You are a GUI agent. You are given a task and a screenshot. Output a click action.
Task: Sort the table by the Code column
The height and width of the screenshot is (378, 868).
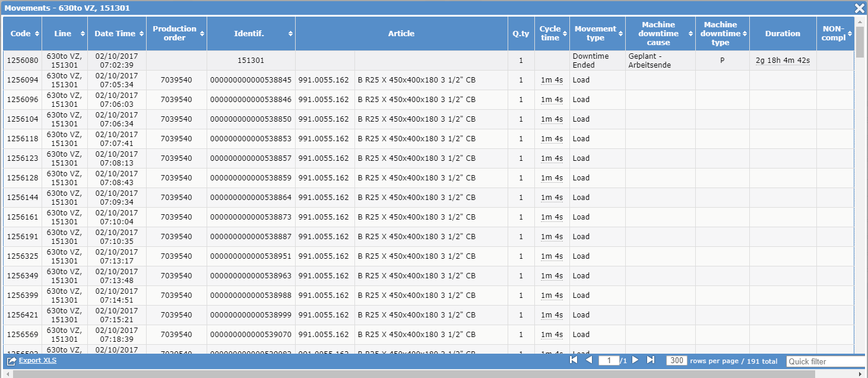pyautogui.click(x=36, y=34)
